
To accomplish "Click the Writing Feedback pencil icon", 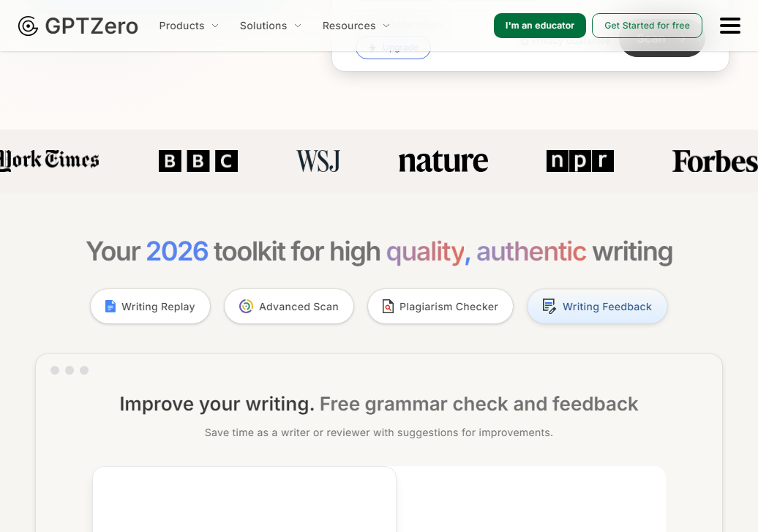I will pos(549,306).
